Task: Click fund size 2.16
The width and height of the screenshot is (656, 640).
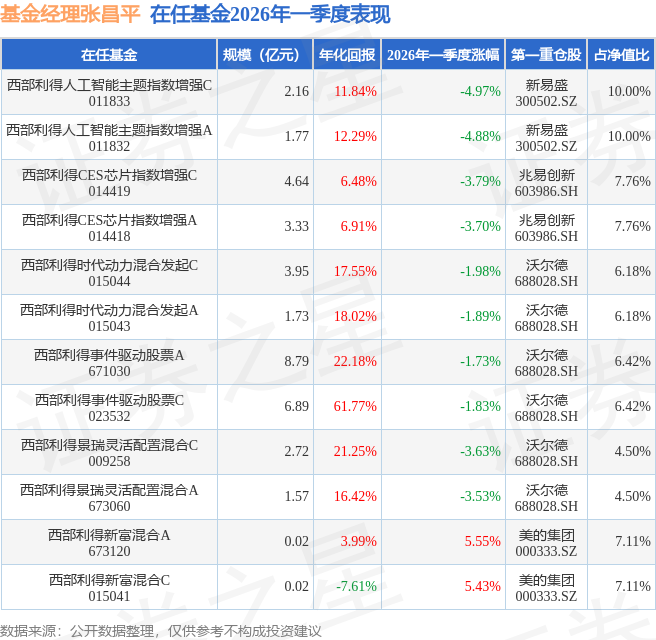Action: [297, 91]
